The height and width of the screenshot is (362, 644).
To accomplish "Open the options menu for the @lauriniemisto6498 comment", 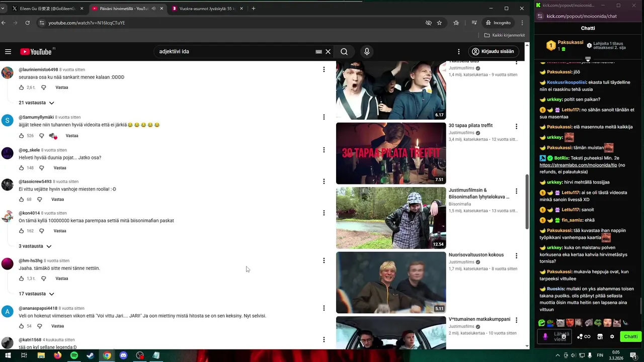I will coord(324,69).
